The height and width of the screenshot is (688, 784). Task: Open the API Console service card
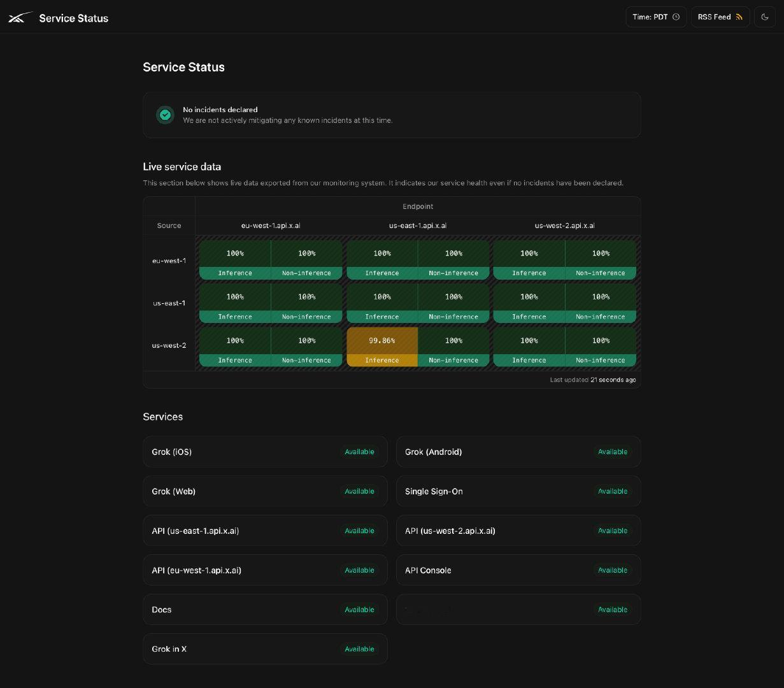click(518, 570)
